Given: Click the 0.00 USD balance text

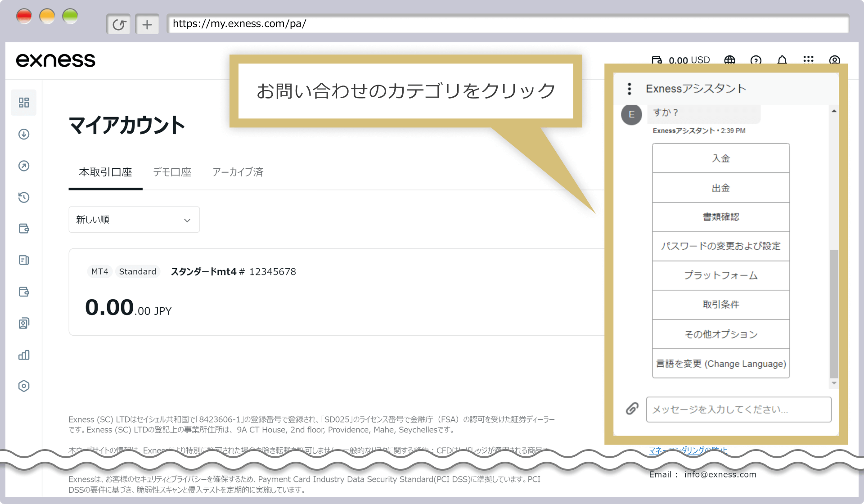Looking at the screenshot, I should click(689, 60).
